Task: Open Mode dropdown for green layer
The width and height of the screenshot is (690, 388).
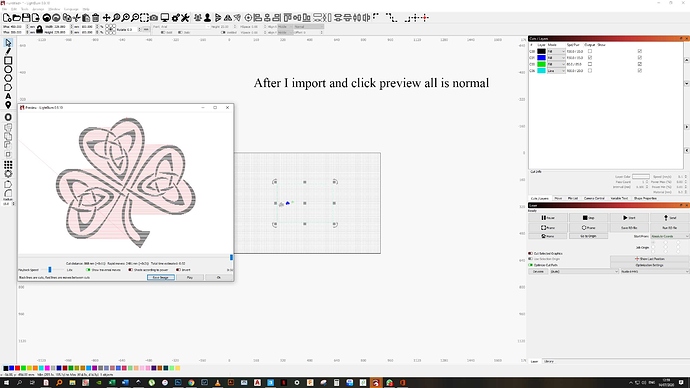Action: [556, 64]
